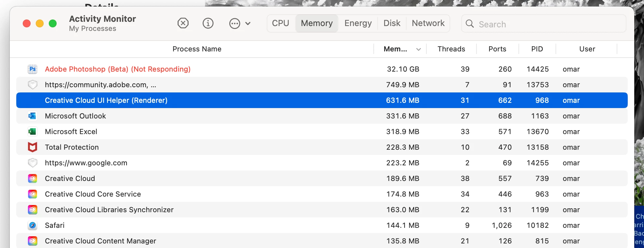
Task: Select Creative Cloud UI Helper (Renderer) row
Action: pyautogui.click(x=322, y=100)
